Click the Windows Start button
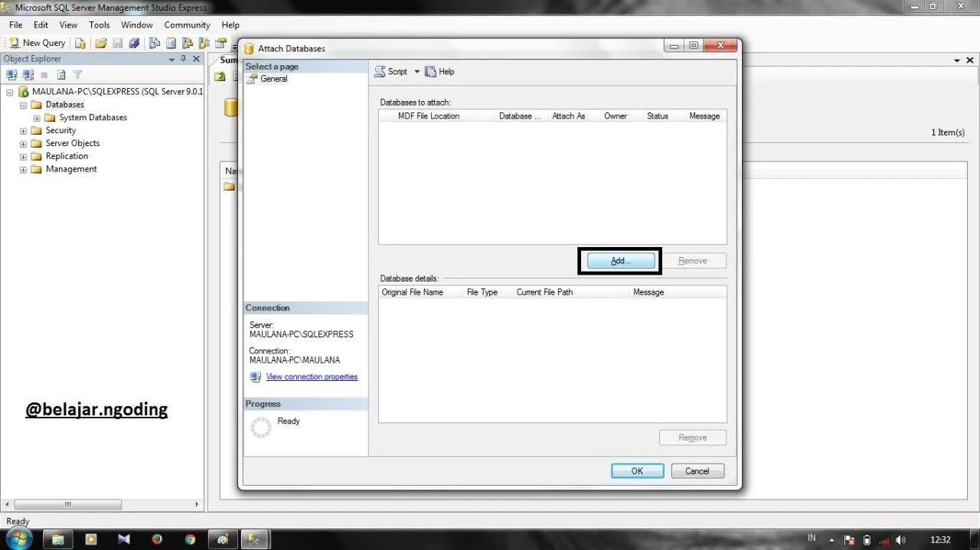 [19, 539]
